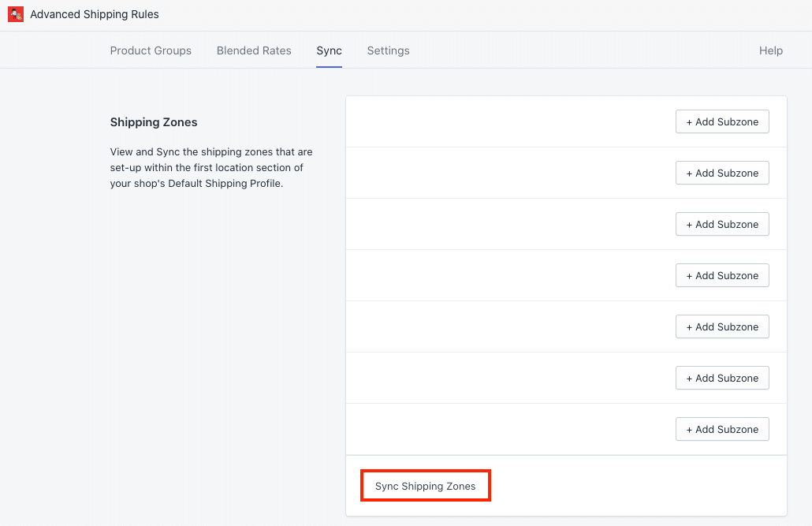Hit Add Subzone in the sixth zone row
Viewport: 812px width, 526px height.
pos(721,378)
